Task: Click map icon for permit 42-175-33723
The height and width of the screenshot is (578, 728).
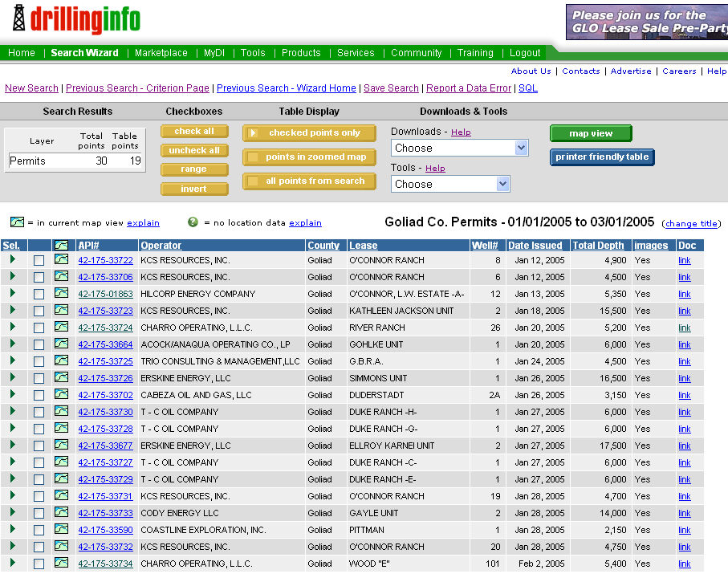Action: click(61, 310)
